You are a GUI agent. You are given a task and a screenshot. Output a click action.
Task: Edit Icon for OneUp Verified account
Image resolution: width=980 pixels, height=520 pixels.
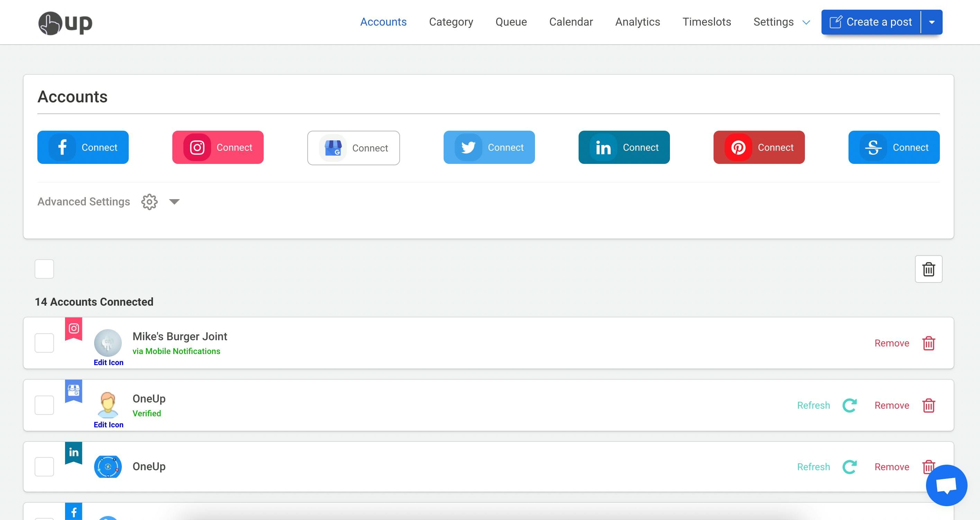pos(108,425)
